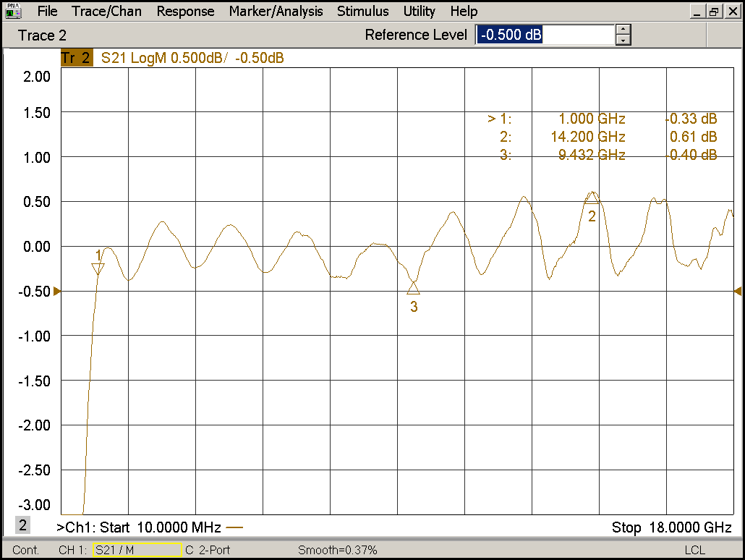Select marker 3 triangle on the trace
This screenshot has width=745, height=560.
pyautogui.click(x=413, y=288)
